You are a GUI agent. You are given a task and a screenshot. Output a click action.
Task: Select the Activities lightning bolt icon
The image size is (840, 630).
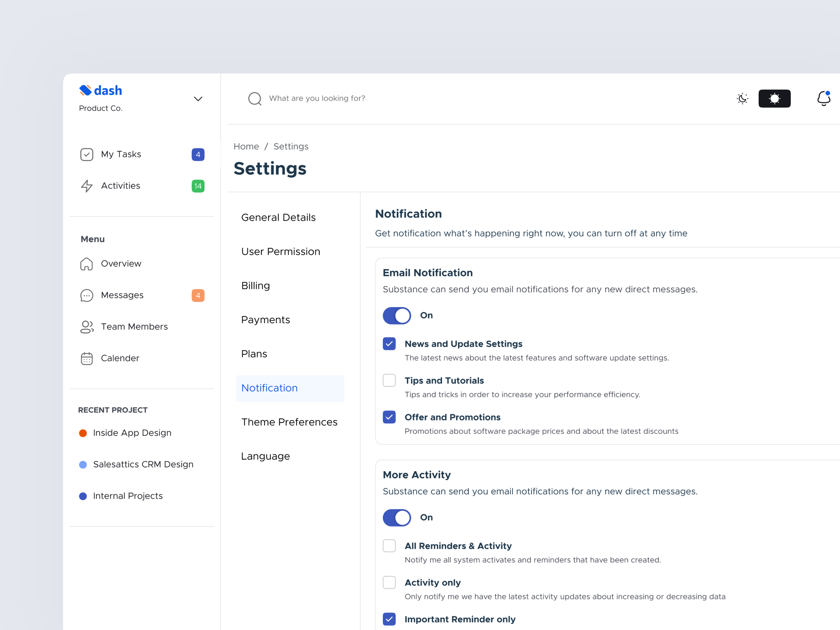coord(87,186)
